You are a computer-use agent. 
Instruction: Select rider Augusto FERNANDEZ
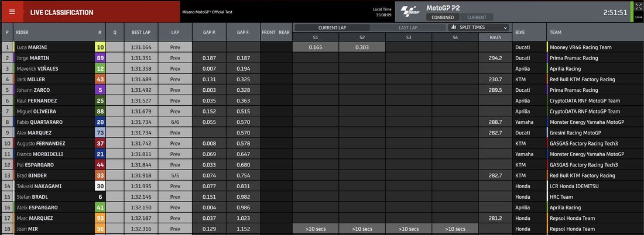(x=41, y=143)
